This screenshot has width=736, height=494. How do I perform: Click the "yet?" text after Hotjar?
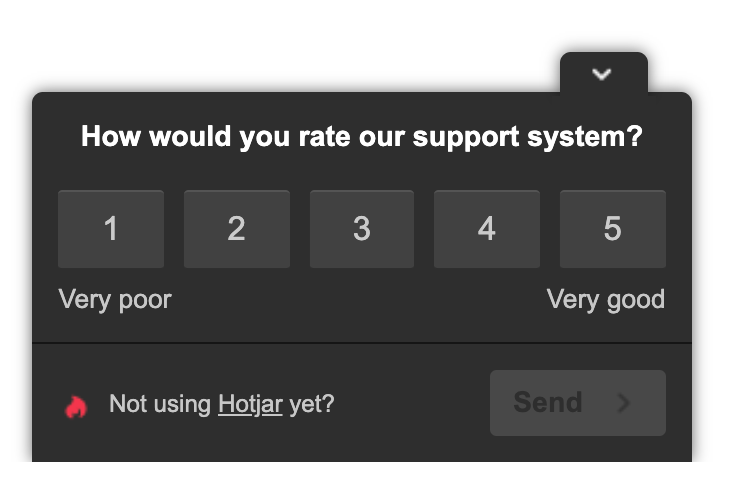[312, 404]
